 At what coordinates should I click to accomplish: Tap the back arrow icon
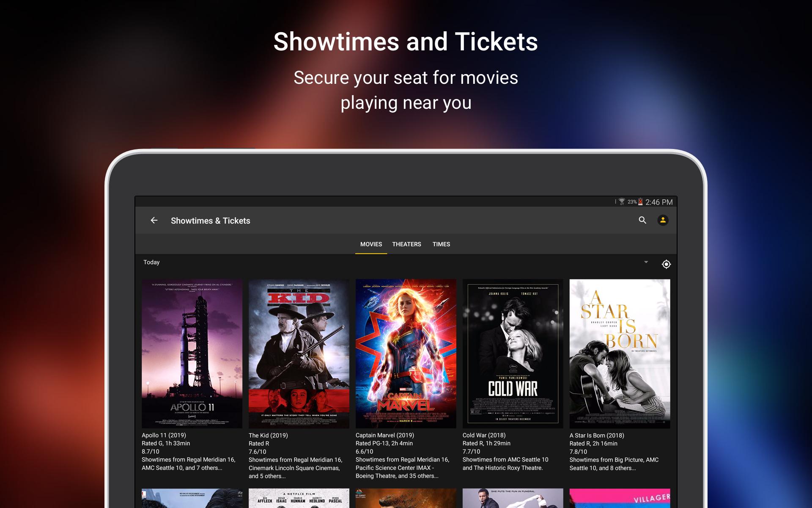coord(154,220)
